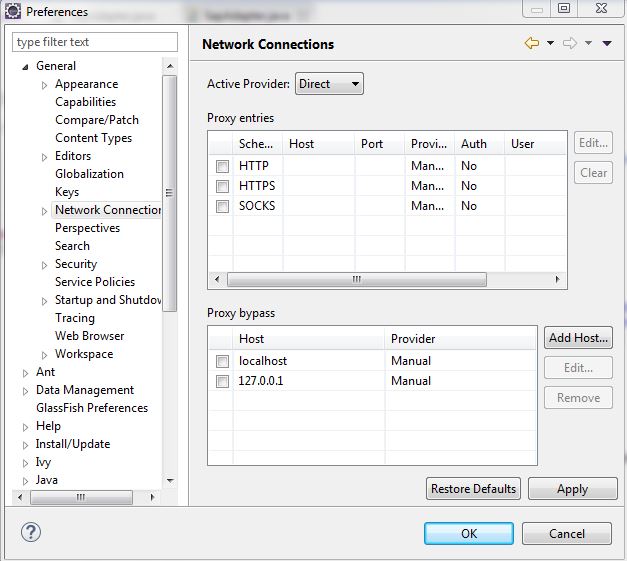Toggle the 127.0.0.1 bypass checkbox
Image resolution: width=627 pixels, height=561 pixels.
(222, 381)
